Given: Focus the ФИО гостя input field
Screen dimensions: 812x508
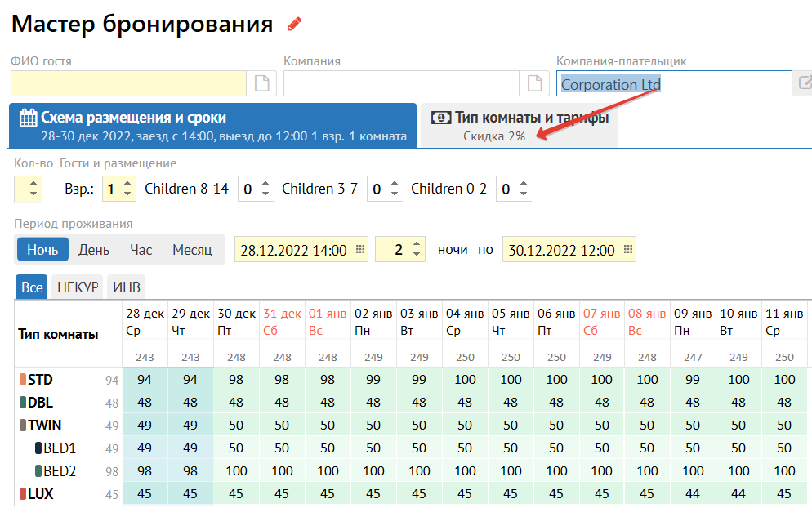Looking at the screenshot, I should 128,83.
